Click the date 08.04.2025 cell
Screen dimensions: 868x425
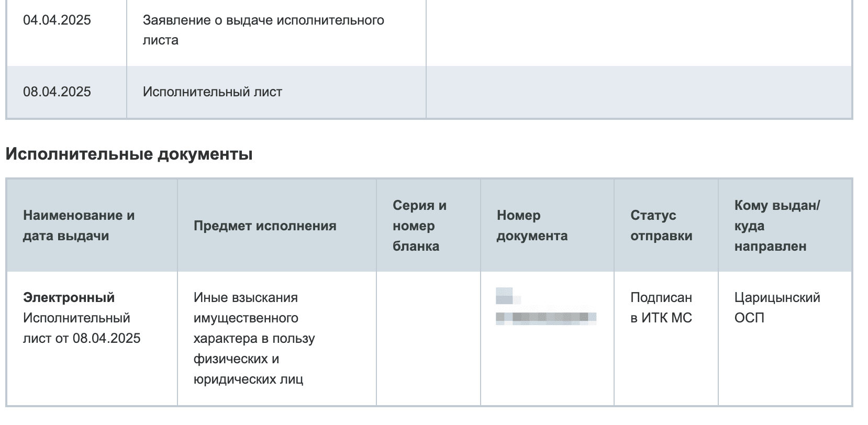[x=57, y=92]
